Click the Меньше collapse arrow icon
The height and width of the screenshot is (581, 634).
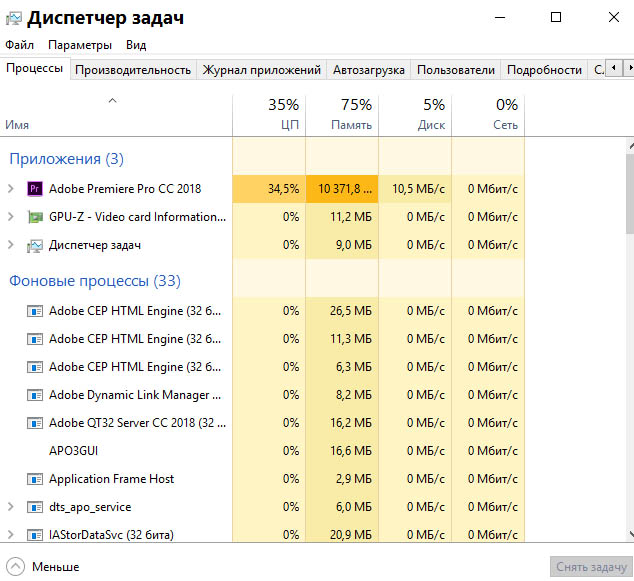[15, 567]
